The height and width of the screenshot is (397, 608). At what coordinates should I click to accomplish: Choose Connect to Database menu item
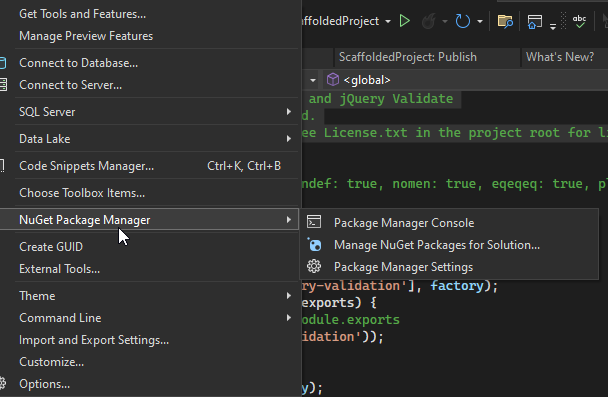[x=149, y=63]
